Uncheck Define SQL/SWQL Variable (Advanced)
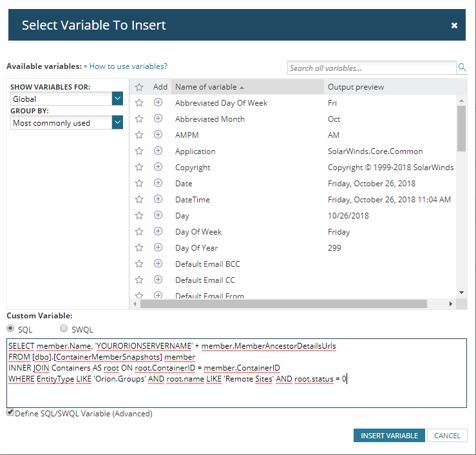476x455 pixels. [x=10, y=412]
